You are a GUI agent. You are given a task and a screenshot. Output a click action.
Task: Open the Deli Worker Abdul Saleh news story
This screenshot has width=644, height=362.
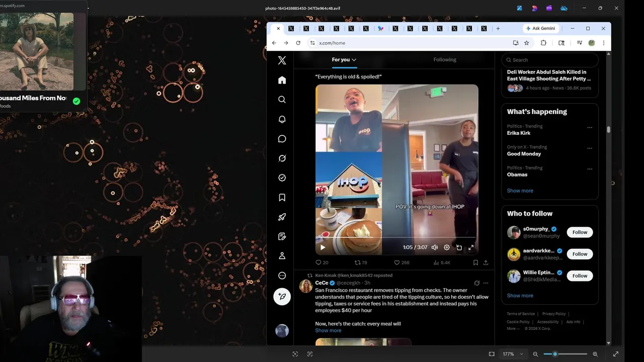[x=550, y=79]
